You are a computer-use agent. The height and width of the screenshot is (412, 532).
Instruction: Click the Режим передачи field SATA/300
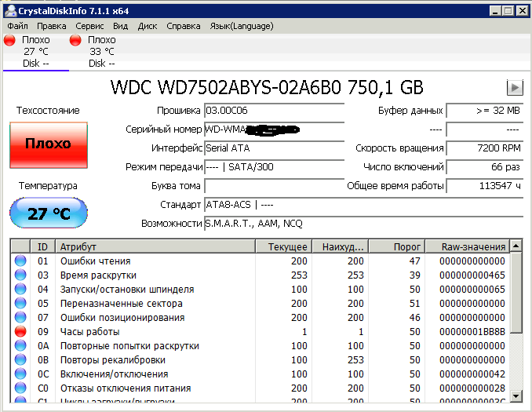click(x=274, y=167)
